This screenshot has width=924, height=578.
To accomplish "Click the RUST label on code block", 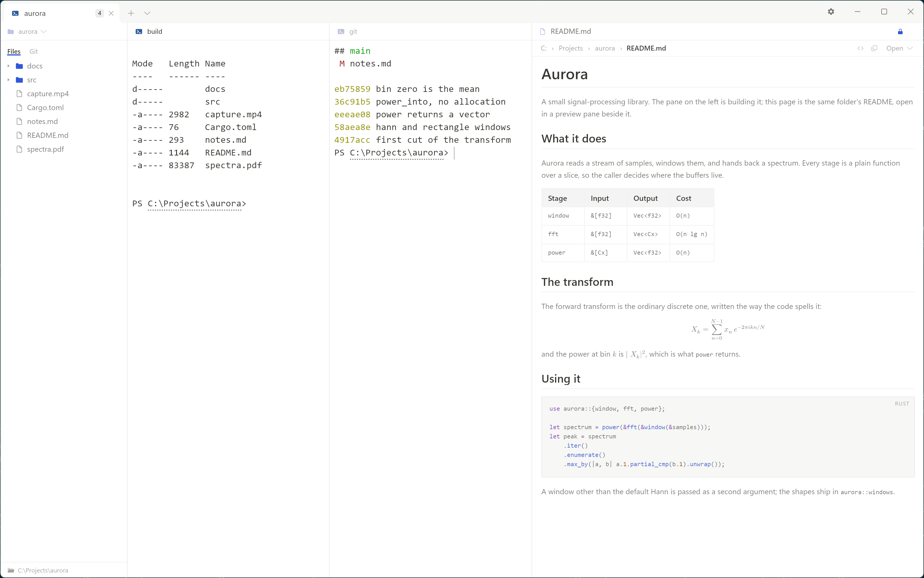I will point(902,404).
